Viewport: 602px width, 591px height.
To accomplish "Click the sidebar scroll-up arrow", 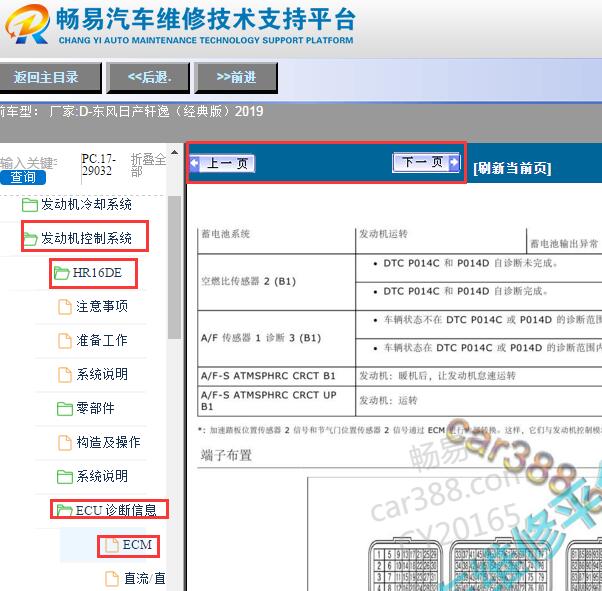I will coord(175,153).
